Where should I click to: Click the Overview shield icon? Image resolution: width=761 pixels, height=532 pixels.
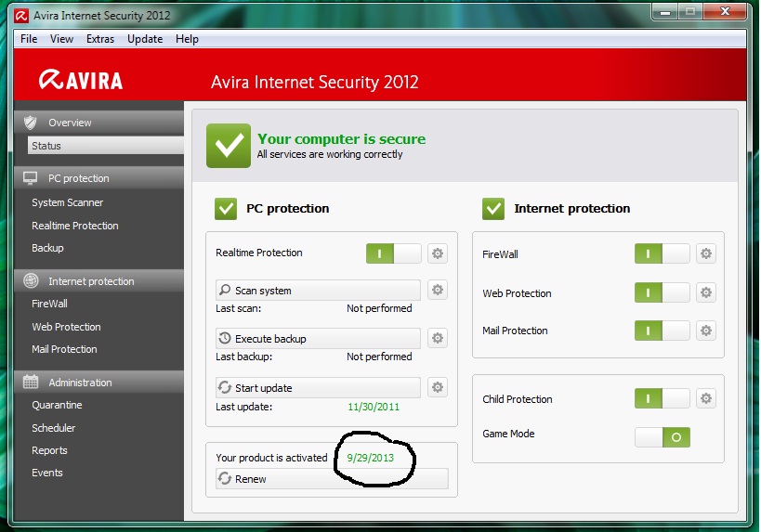click(31, 123)
